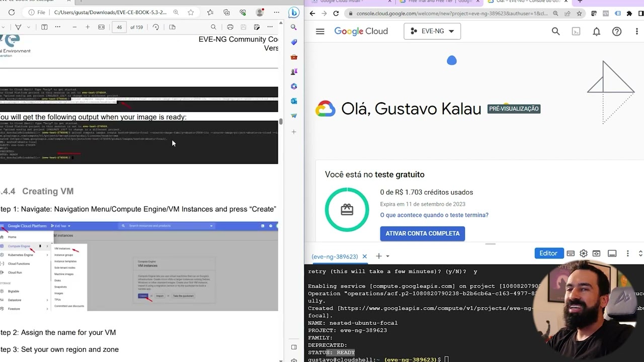Open a new Chrome tab
The height and width of the screenshot is (362, 644).
click(580, 2)
